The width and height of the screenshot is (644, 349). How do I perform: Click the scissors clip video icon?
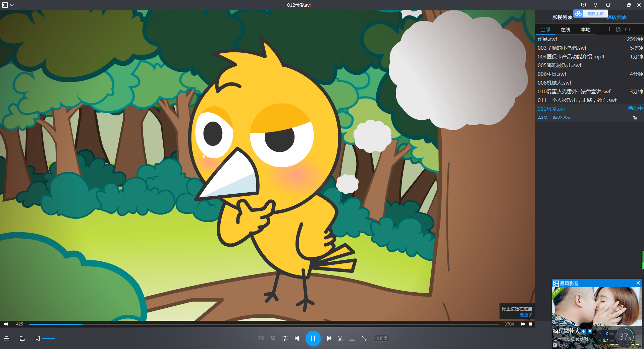point(340,338)
